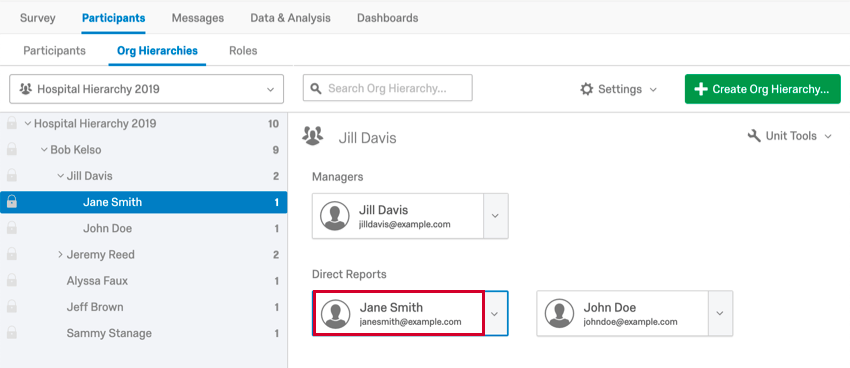Click Create Org Hierarchy button
This screenshot has height=368, width=850.
click(x=763, y=89)
